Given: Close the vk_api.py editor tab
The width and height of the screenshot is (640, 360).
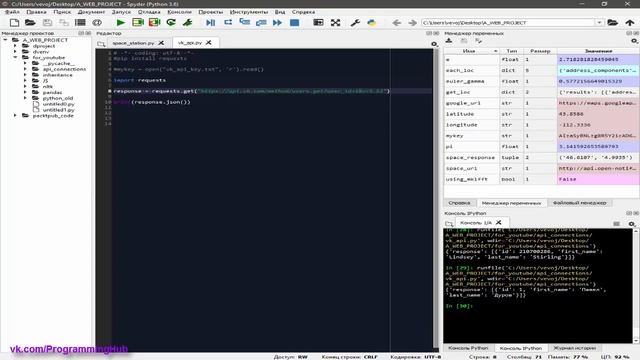Looking at the screenshot, I should click(209, 42).
